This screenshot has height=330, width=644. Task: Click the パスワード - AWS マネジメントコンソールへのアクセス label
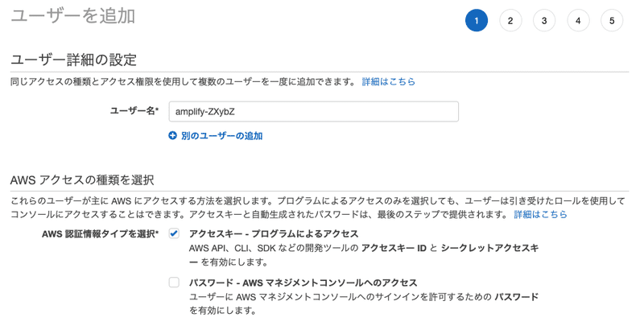[303, 283]
